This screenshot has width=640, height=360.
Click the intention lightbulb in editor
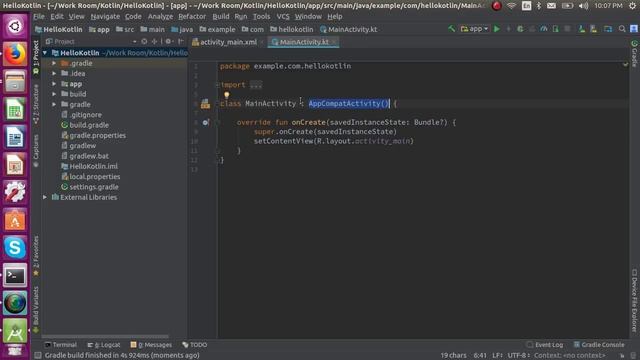point(227,95)
